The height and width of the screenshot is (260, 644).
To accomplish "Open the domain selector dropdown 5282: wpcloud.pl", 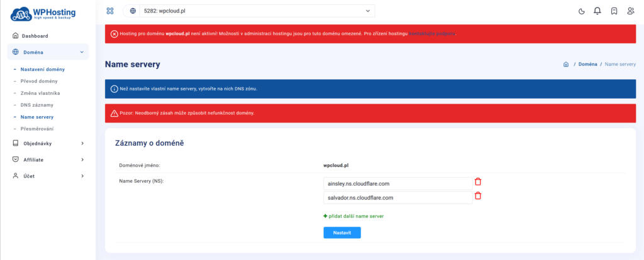I will point(249,11).
